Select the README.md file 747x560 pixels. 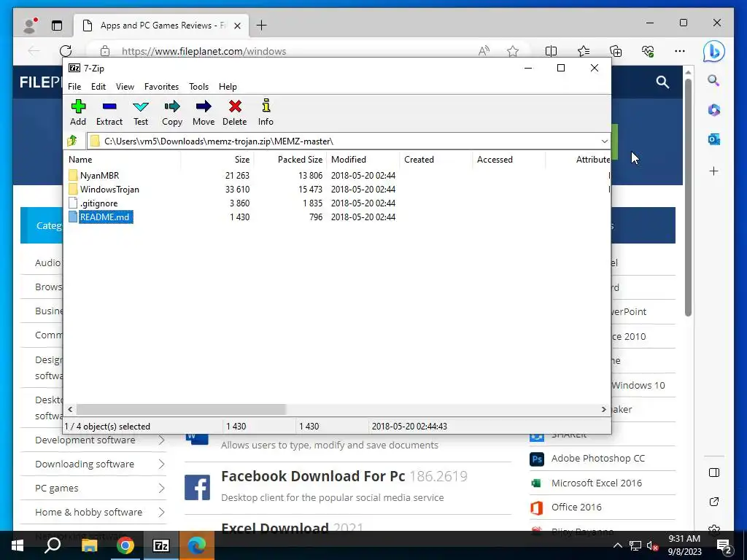105,217
